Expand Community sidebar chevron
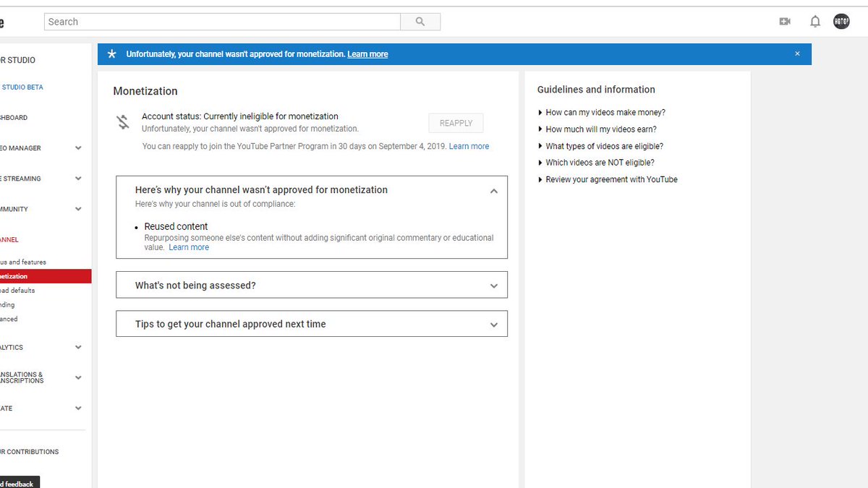Image resolution: width=868 pixels, height=488 pixels. point(78,209)
